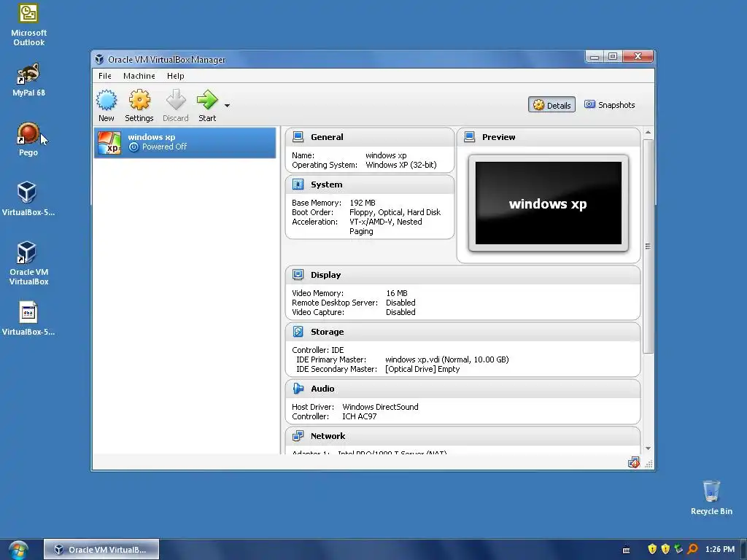This screenshot has height=560, width=747.
Task: Open the Oracle VM VirtualBox desktop shortcut
Action: (x=28, y=263)
